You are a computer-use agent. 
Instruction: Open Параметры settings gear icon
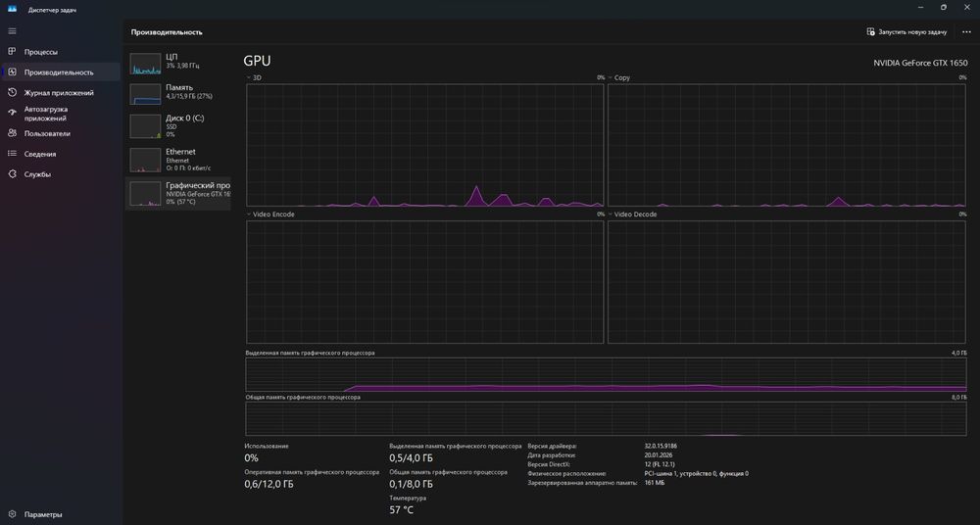[12, 514]
